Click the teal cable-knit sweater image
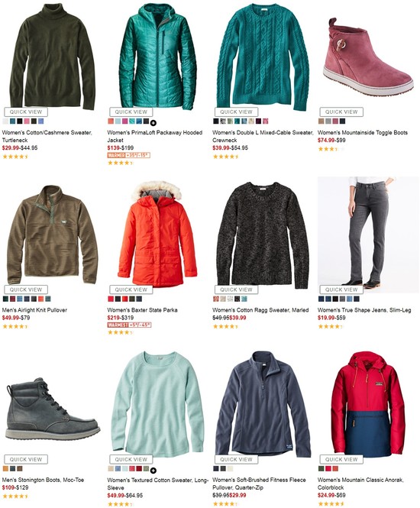Screen dimensions: 420x508 (262, 57)
